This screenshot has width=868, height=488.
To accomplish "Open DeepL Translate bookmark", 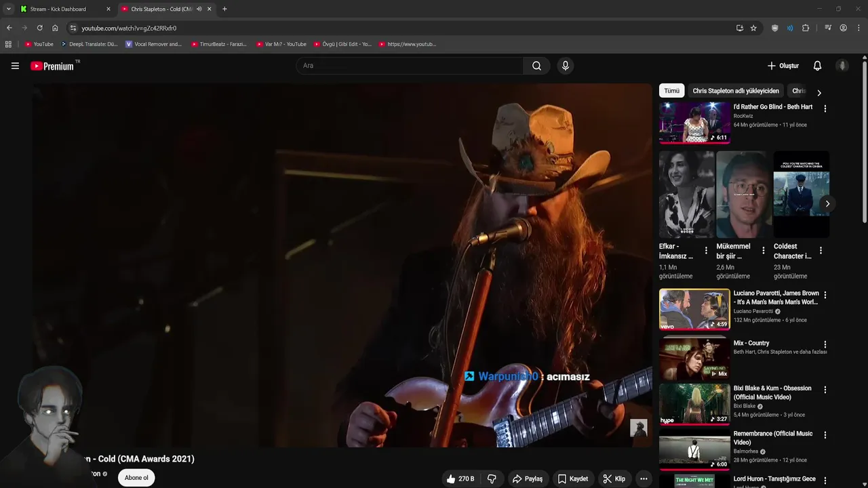I will (x=89, y=44).
